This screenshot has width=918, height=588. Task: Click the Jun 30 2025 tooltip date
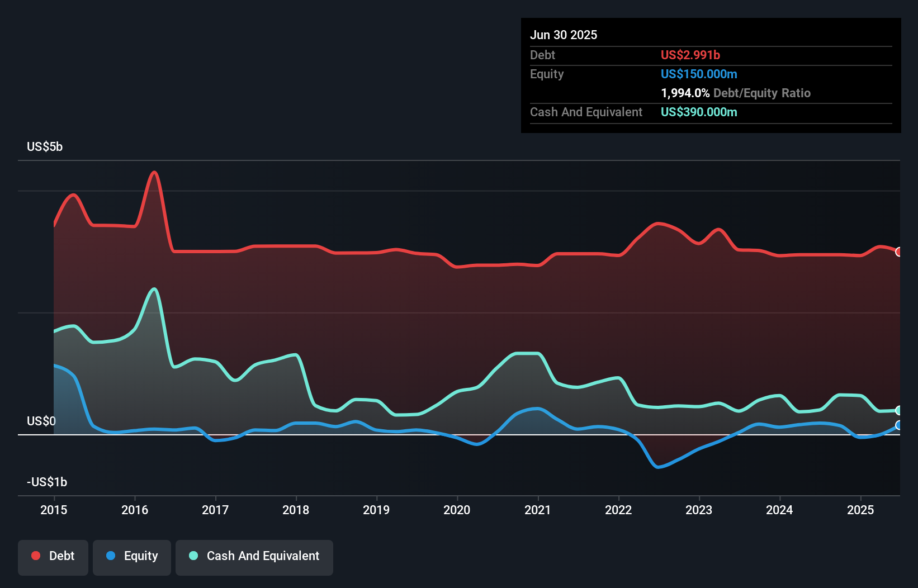coord(564,35)
